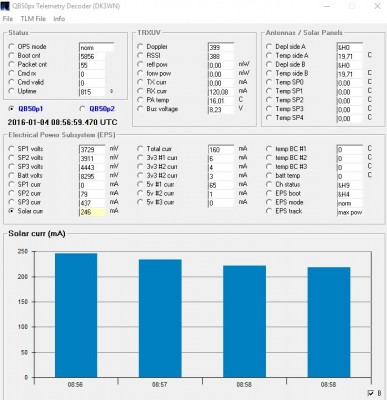Choose the 3v3 #1 curr radio button
The image size is (387, 400).
click(x=140, y=158)
